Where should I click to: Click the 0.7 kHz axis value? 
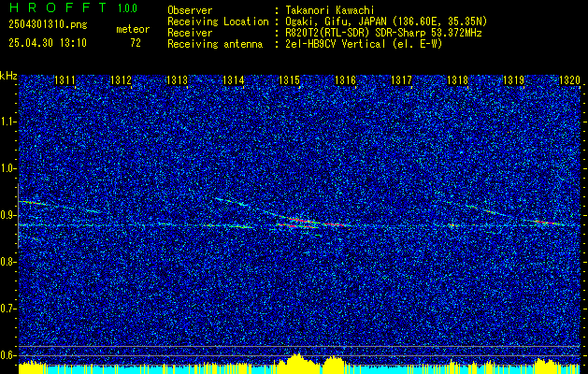point(7,309)
